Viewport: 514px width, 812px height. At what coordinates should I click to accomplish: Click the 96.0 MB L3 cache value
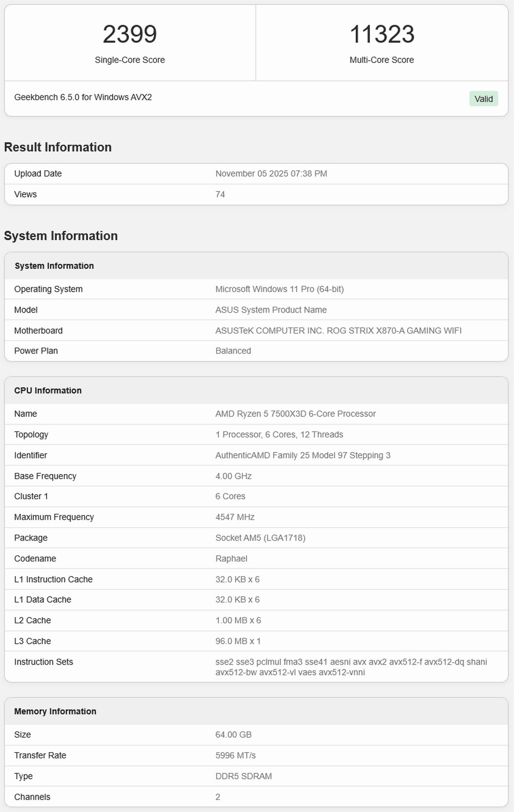point(238,641)
